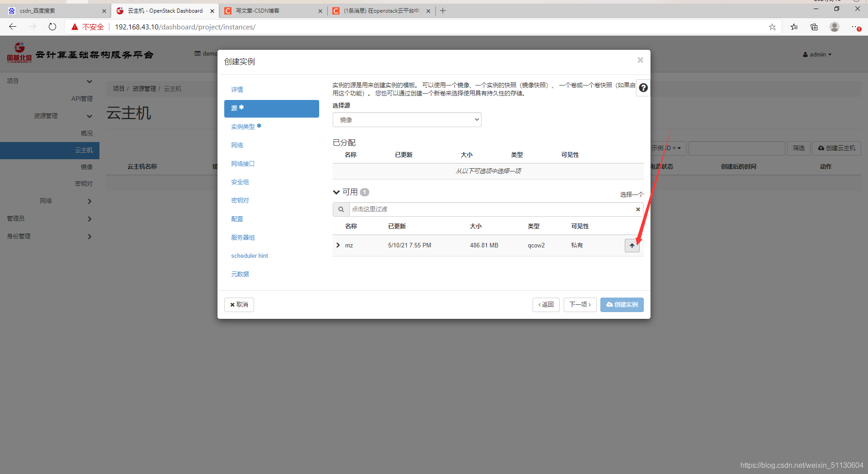
Task: Open the 元数据 step
Action: (x=240, y=274)
